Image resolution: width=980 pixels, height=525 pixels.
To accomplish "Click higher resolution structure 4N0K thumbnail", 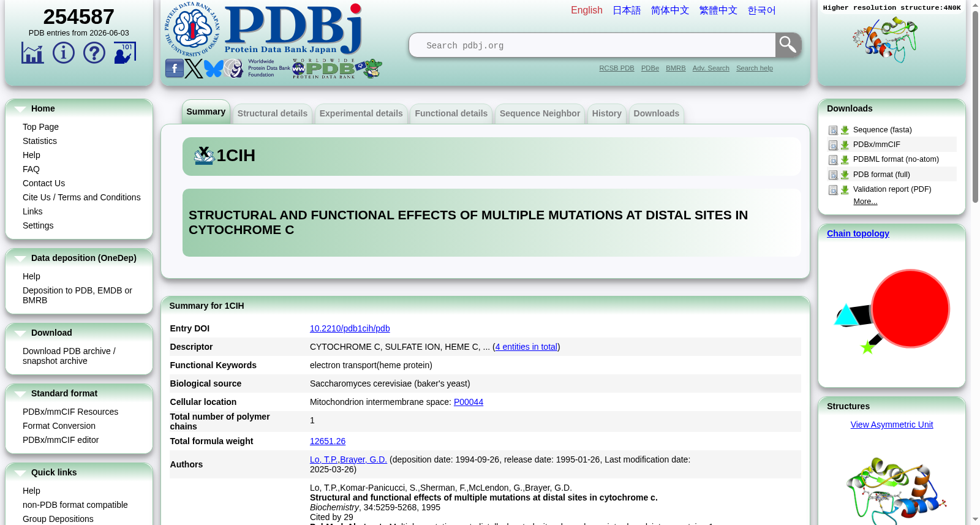I will tap(885, 40).
